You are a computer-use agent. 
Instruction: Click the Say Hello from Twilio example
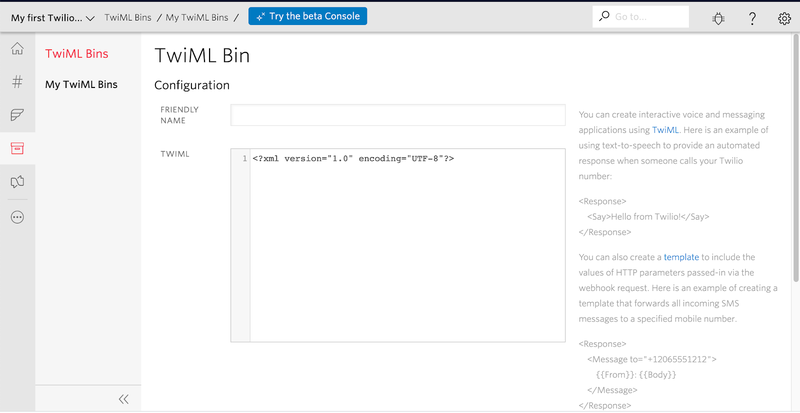[x=648, y=216]
